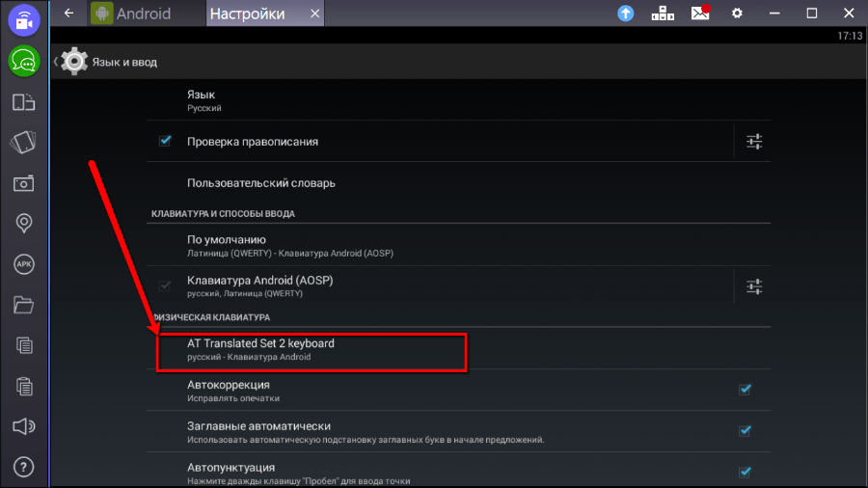Click the blue upgrade arrow icon
868x488 pixels.
tap(626, 14)
